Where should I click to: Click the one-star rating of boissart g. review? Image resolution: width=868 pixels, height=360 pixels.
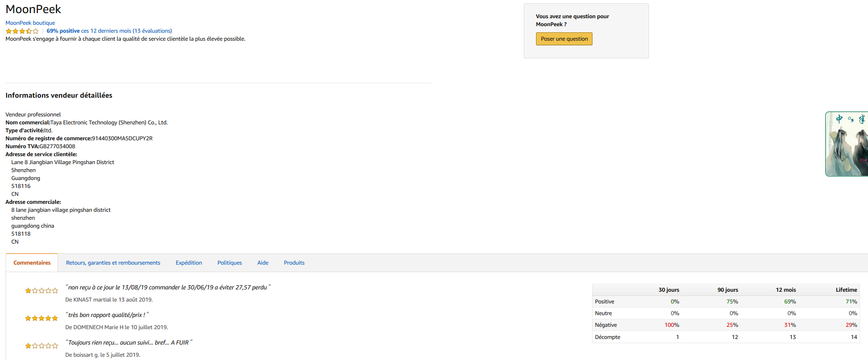click(x=42, y=346)
